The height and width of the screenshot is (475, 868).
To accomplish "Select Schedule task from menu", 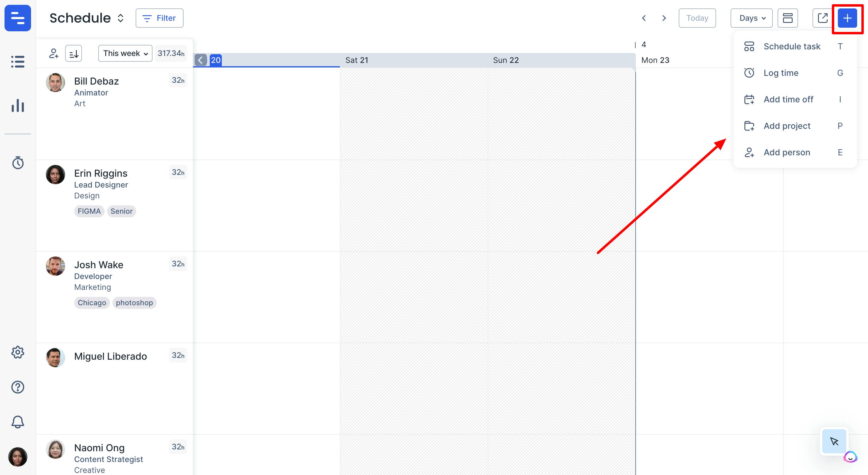I will [792, 46].
